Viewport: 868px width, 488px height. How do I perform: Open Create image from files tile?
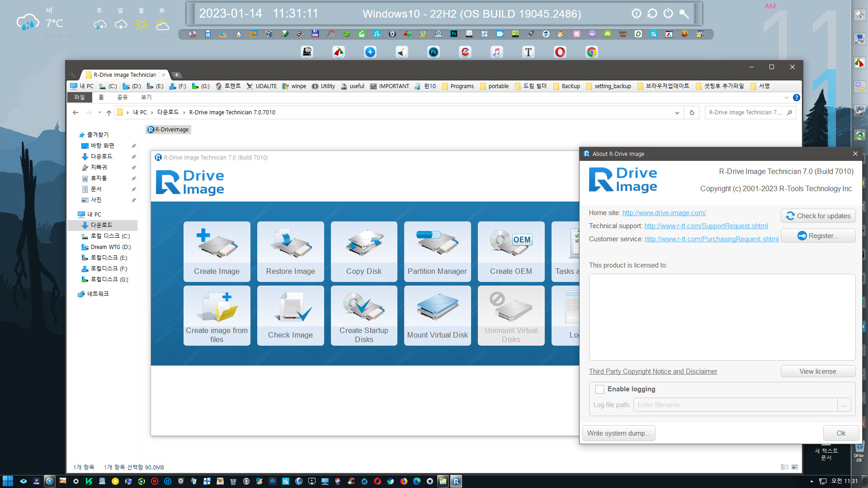(x=217, y=315)
